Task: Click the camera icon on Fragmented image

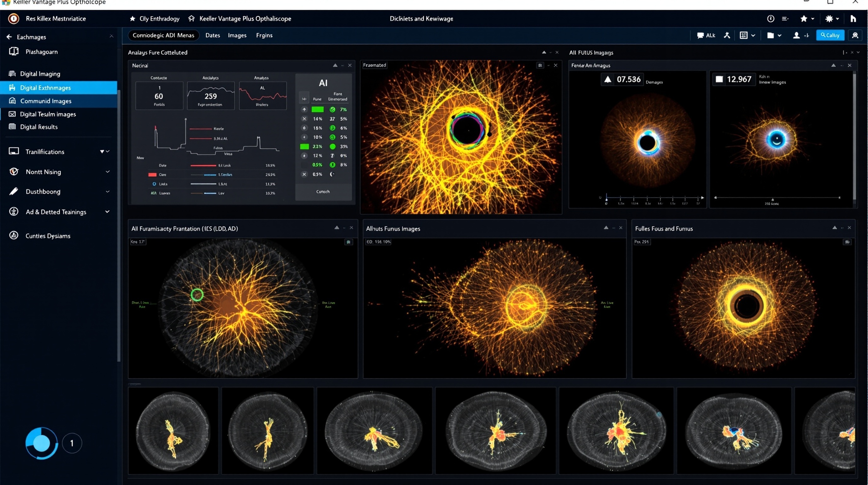Action: (x=540, y=65)
